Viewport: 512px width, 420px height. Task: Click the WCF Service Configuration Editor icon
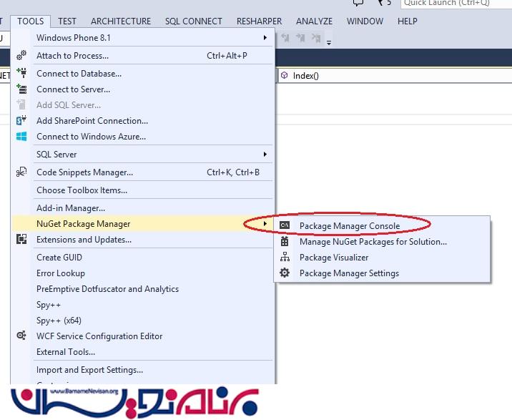pos(21,336)
